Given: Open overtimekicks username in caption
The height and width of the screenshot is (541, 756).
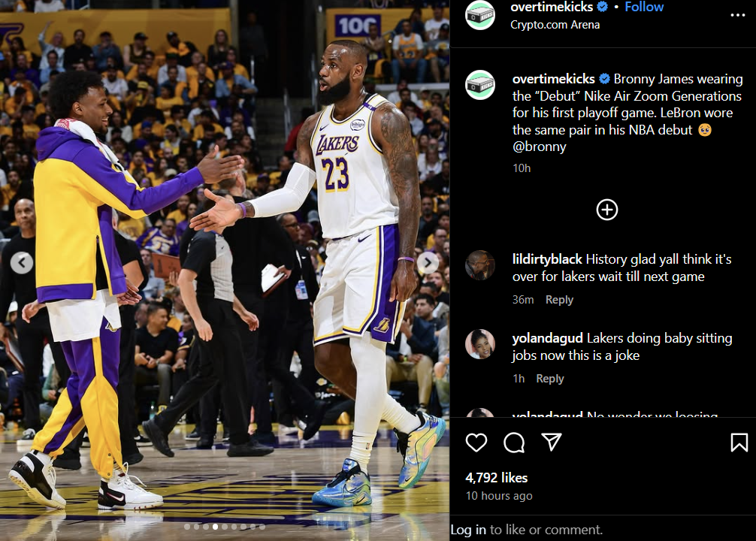Looking at the screenshot, I should point(554,79).
